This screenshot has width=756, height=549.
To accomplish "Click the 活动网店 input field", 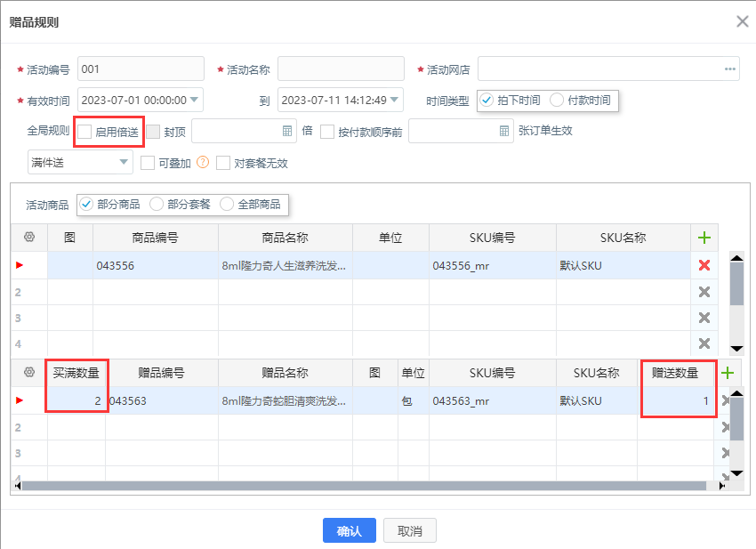I will [x=608, y=69].
